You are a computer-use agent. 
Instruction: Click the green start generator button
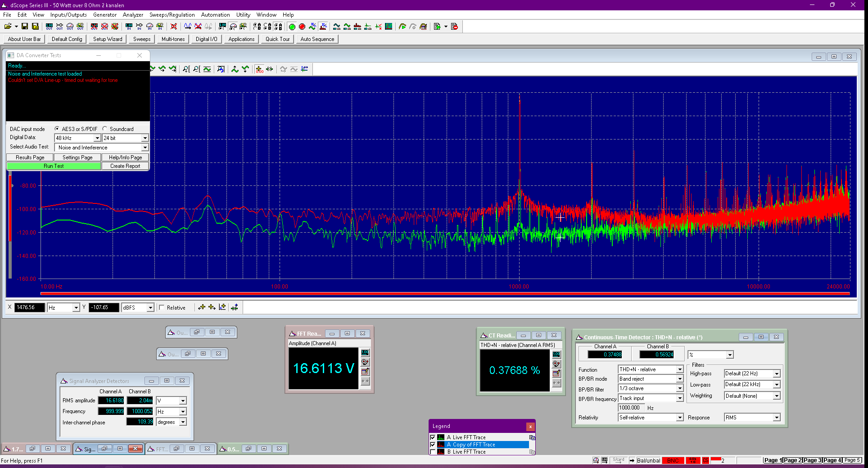[292, 27]
